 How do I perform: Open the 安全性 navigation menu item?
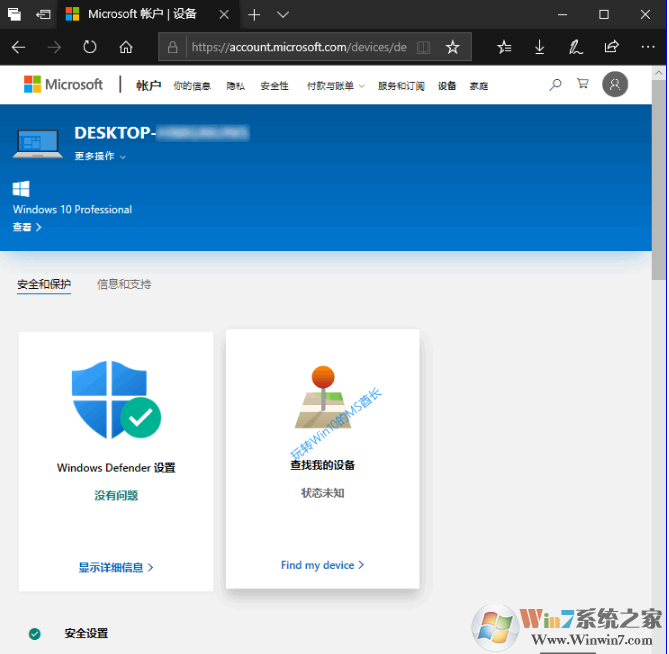(x=274, y=86)
